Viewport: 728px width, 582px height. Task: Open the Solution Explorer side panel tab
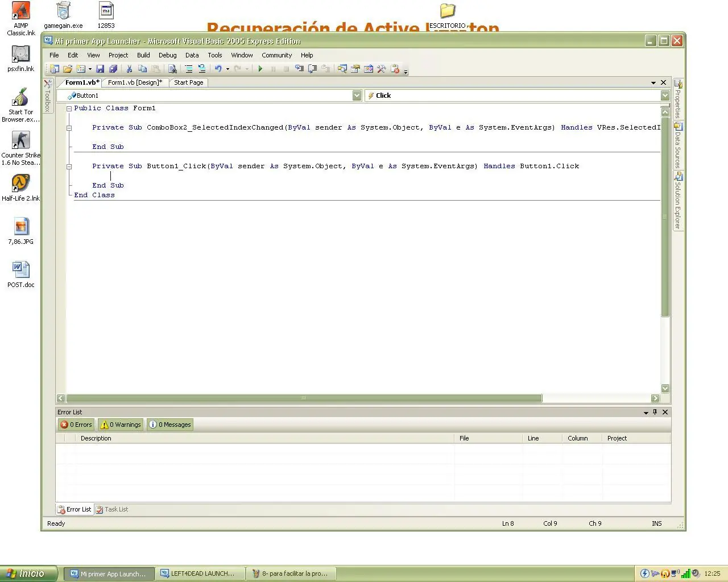[678, 201]
